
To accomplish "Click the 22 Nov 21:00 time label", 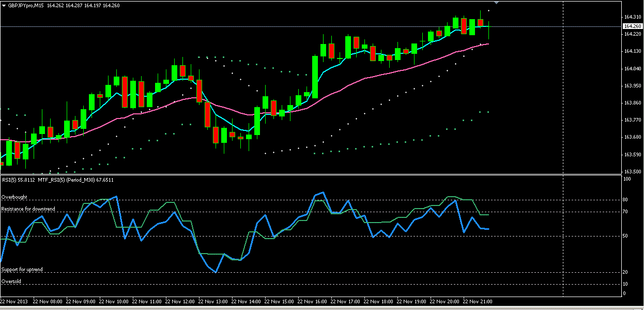I will [x=478, y=301].
